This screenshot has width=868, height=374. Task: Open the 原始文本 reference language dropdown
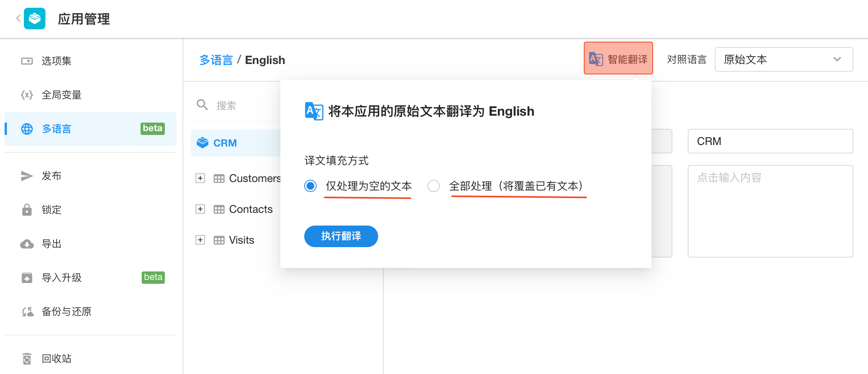(x=783, y=59)
